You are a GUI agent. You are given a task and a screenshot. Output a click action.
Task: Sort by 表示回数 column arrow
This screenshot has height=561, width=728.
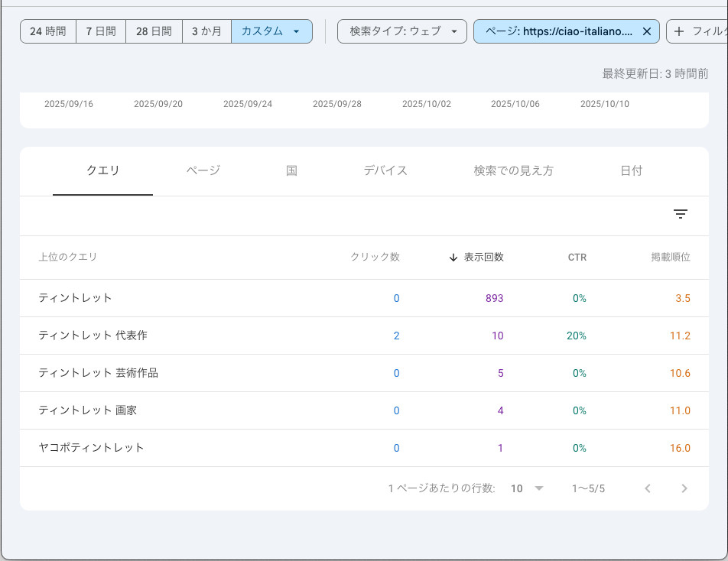click(453, 258)
